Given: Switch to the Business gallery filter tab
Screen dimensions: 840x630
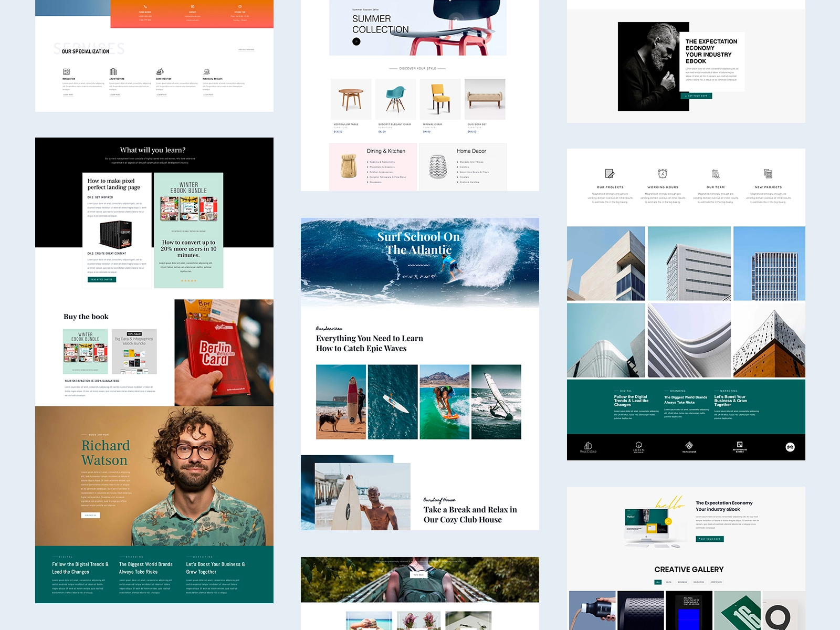Looking at the screenshot, I should coord(682,582).
